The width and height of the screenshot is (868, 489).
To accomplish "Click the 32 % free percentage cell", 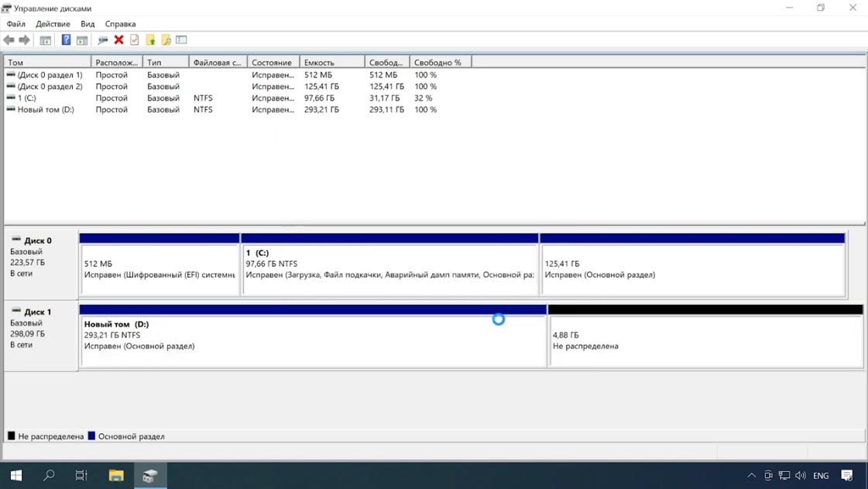I will point(423,98).
